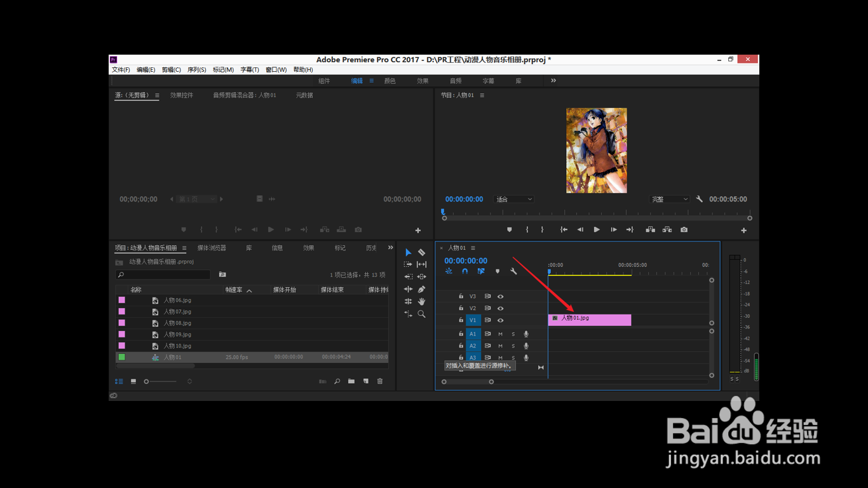Select the Track Select Forward tool

(408, 264)
